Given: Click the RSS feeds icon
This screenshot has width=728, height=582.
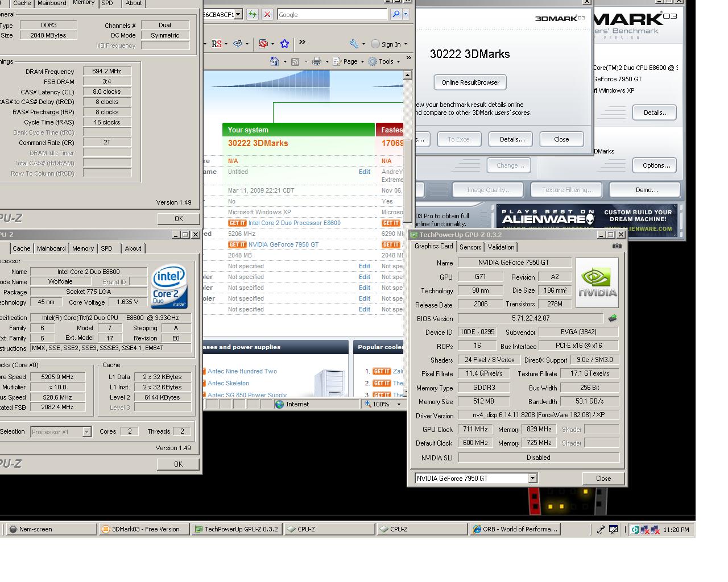Looking at the screenshot, I should point(295,61).
